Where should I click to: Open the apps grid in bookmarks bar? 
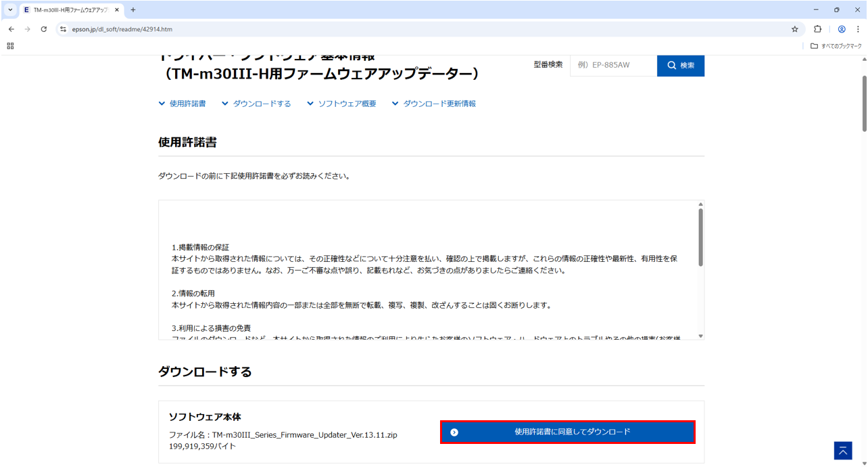10,46
